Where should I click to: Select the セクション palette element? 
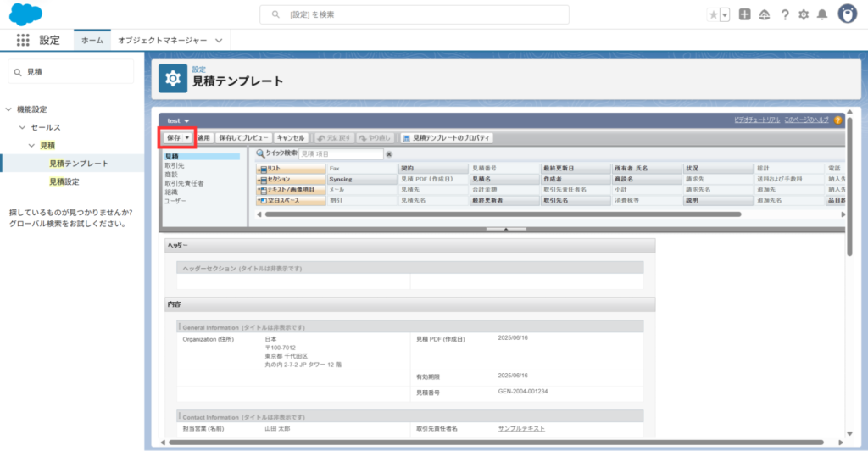click(x=292, y=179)
